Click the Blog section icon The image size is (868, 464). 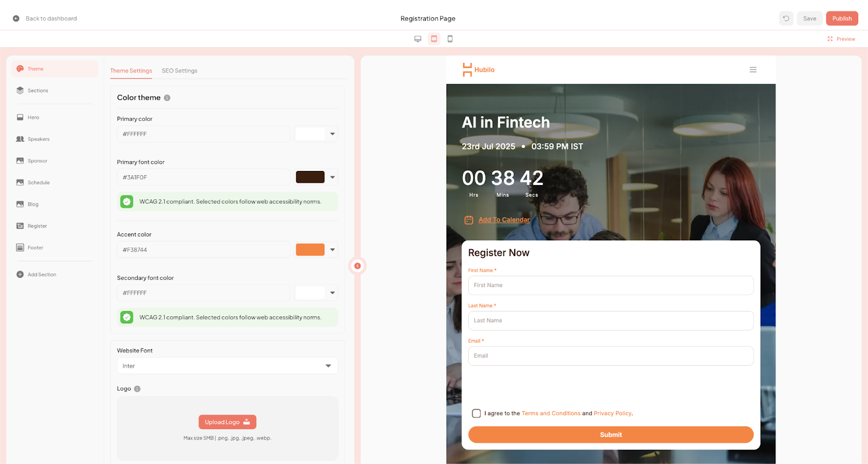point(20,204)
